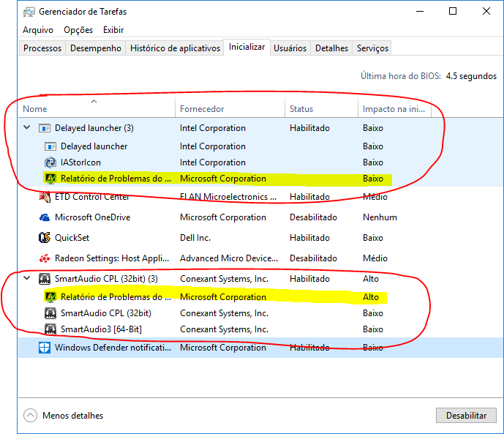Click the Radeon Settings icon

tap(45, 258)
